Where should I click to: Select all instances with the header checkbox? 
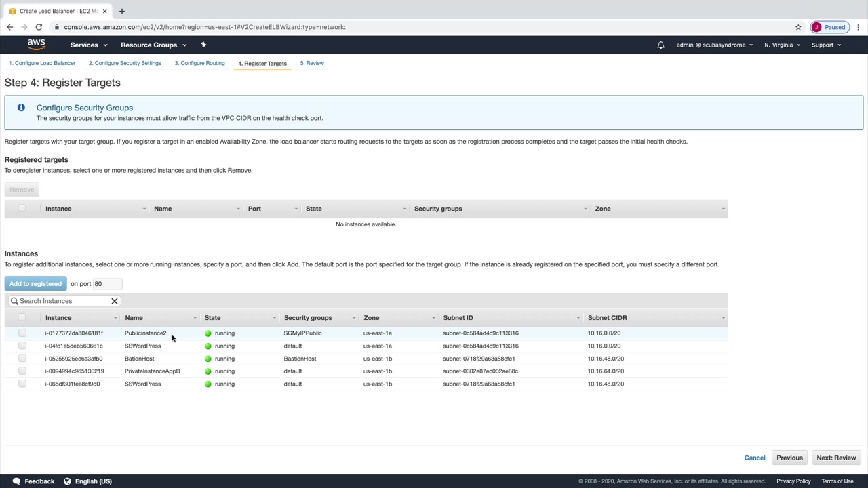22,317
